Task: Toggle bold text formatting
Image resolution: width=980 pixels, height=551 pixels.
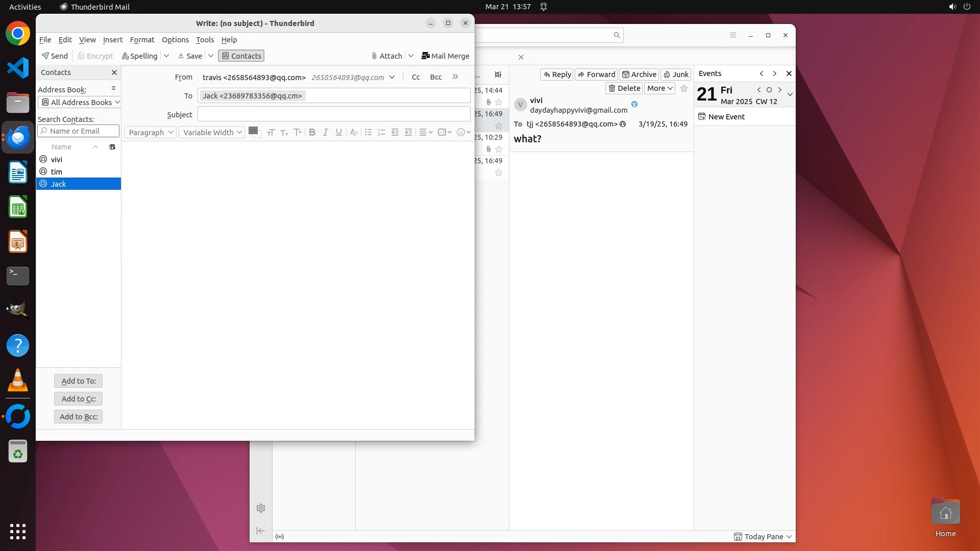Action: 312,132
